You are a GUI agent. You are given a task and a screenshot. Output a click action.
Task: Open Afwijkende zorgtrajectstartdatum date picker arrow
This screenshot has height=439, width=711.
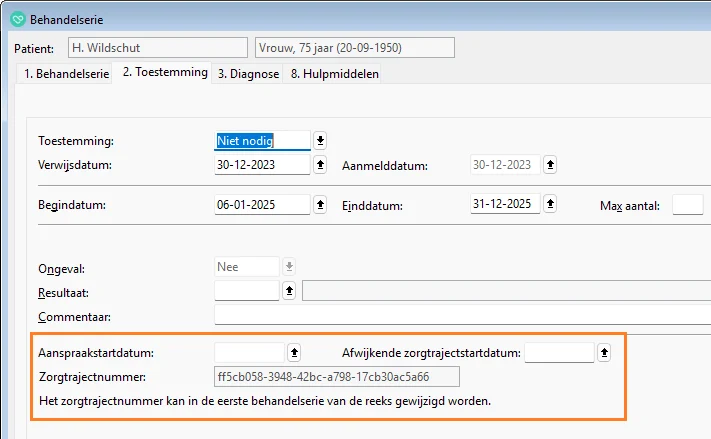click(604, 353)
